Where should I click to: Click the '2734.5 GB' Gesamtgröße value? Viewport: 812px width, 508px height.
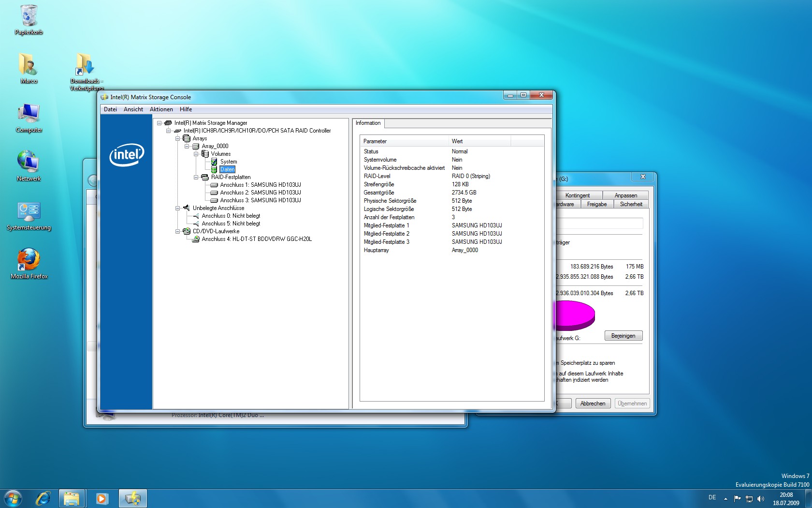[x=464, y=193]
